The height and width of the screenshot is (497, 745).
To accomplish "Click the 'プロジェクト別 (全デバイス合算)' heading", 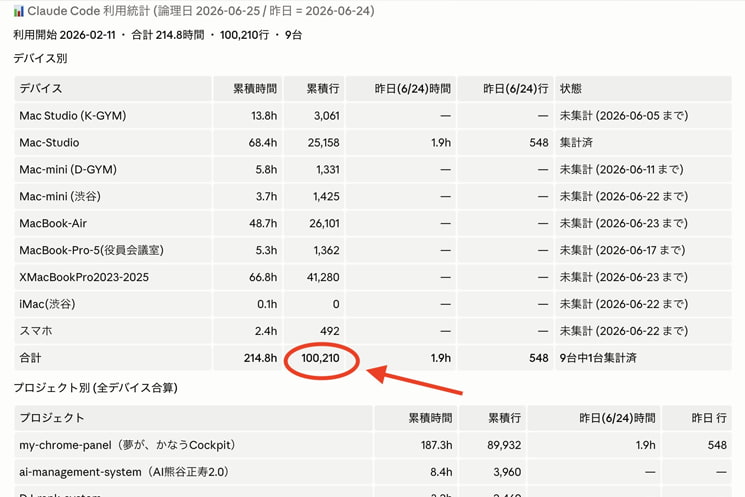I will pos(96,388).
